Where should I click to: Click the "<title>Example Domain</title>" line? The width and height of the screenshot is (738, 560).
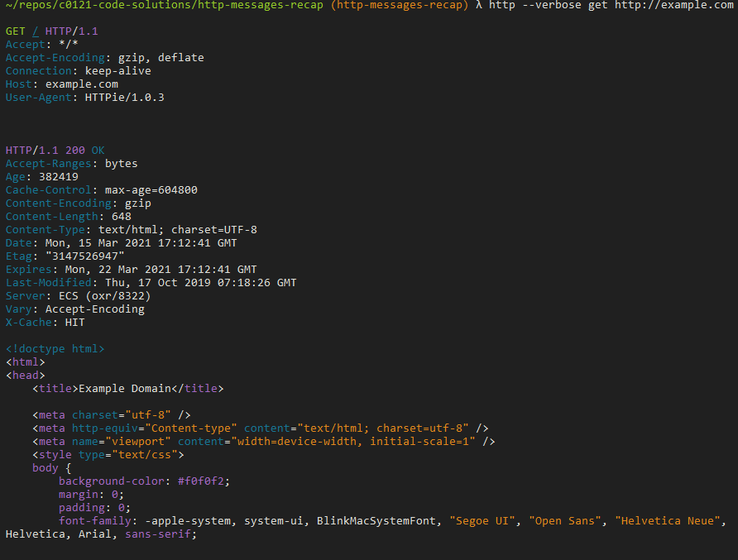128,389
